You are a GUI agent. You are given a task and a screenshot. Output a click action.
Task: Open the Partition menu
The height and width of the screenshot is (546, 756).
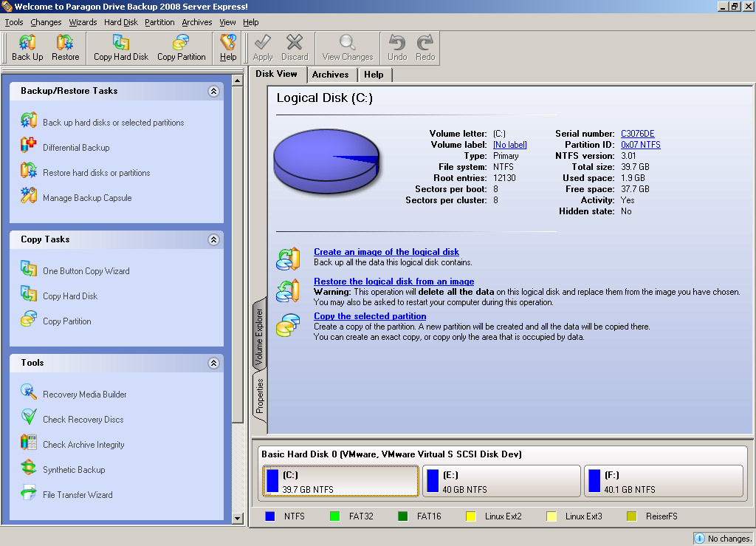[159, 22]
